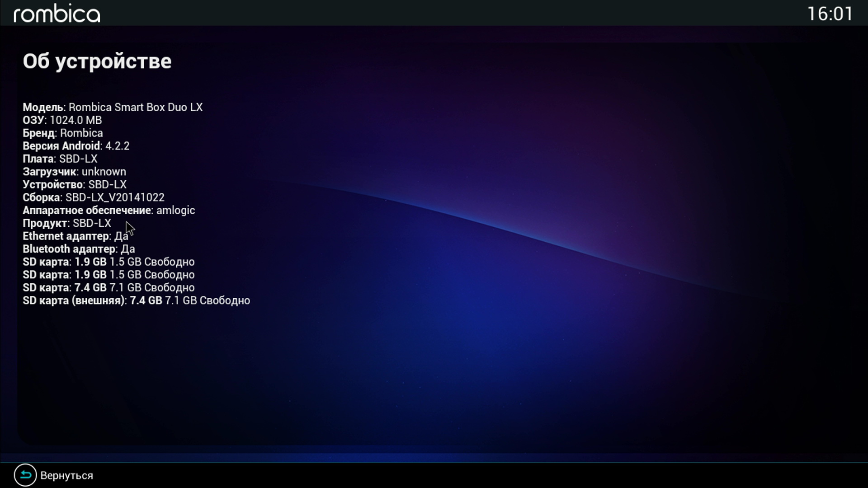Click the Бренд Rombica entry
This screenshot has height=488, width=868.
tap(63, 133)
